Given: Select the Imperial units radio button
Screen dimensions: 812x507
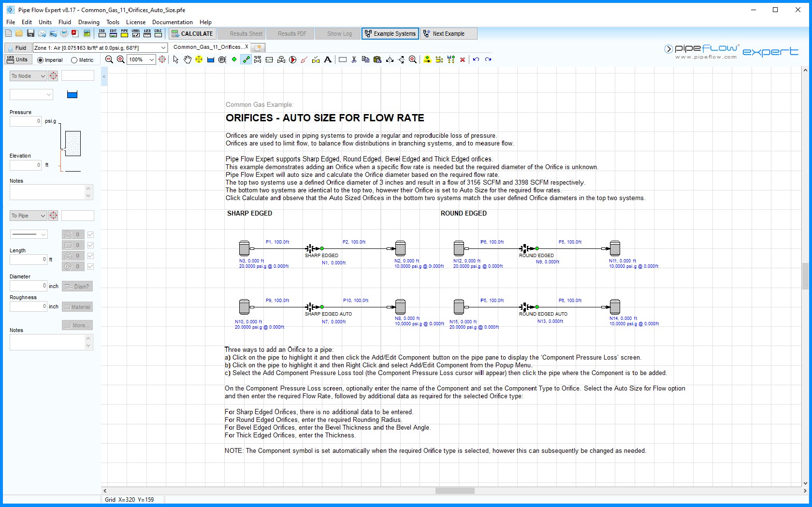Looking at the screenshot, I should pos(40,60).
